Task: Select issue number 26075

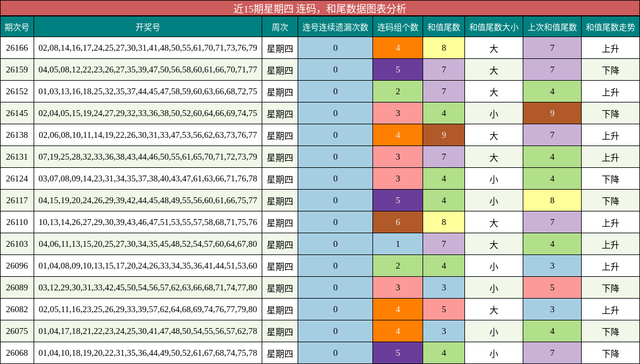Action: (17, 332)
